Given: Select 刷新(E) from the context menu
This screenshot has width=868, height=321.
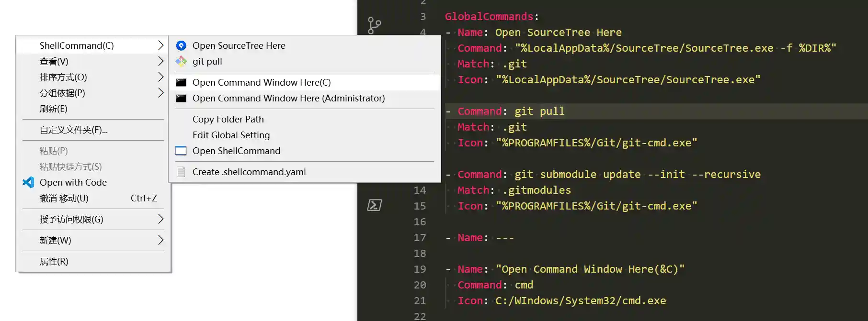Looking at the screenshot, I should pos(54,109).
